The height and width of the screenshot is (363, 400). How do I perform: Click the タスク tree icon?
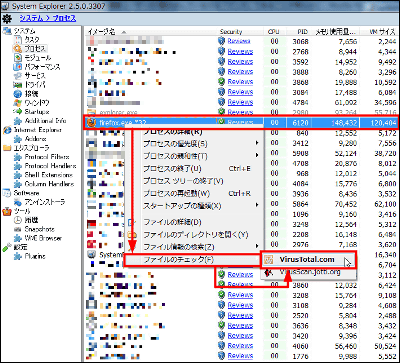[x=17, y=40]
